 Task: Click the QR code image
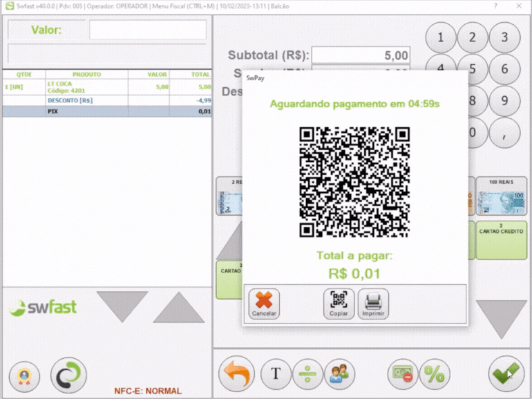[x=354, y=182]
